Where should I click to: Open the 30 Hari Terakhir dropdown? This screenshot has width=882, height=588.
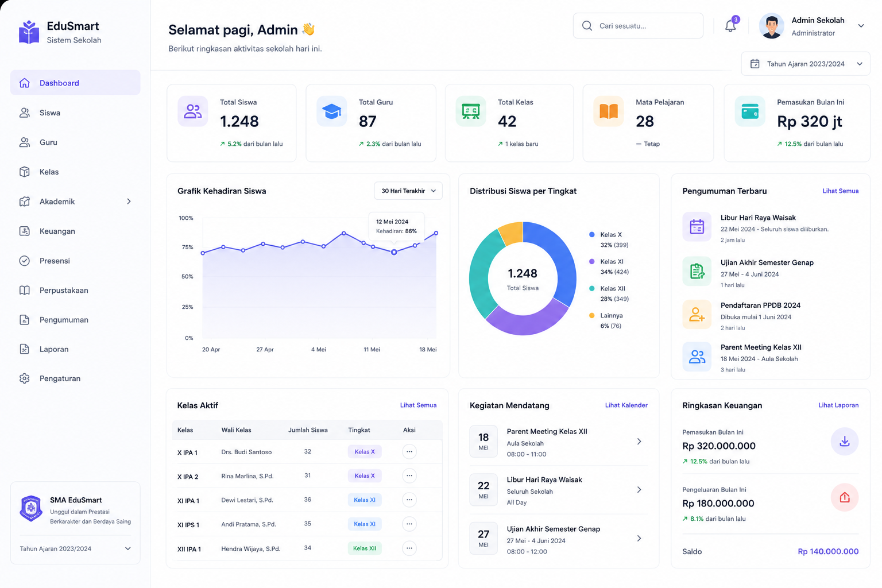(408, 191)
